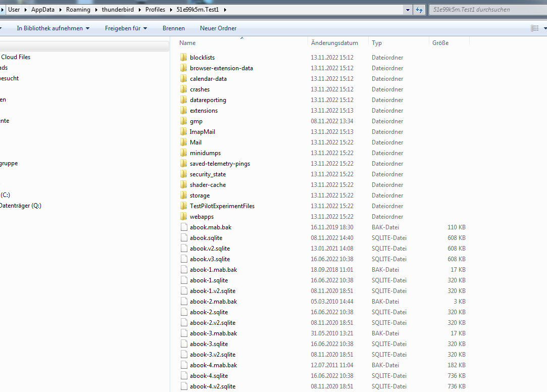
Task: Click the datareporting folder icon
Action: click(183, 100)
